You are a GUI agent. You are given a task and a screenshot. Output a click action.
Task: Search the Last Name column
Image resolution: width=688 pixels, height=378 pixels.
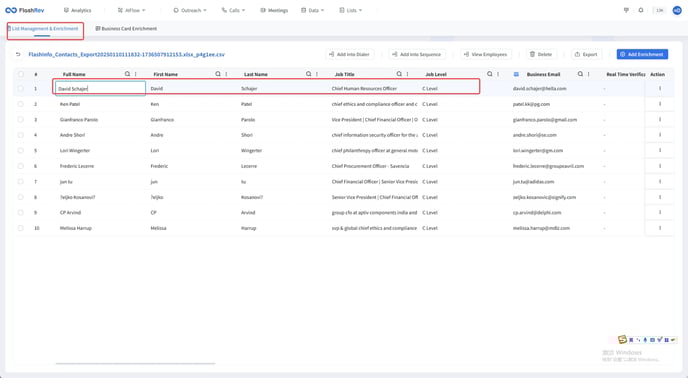[x=308, y=74]
